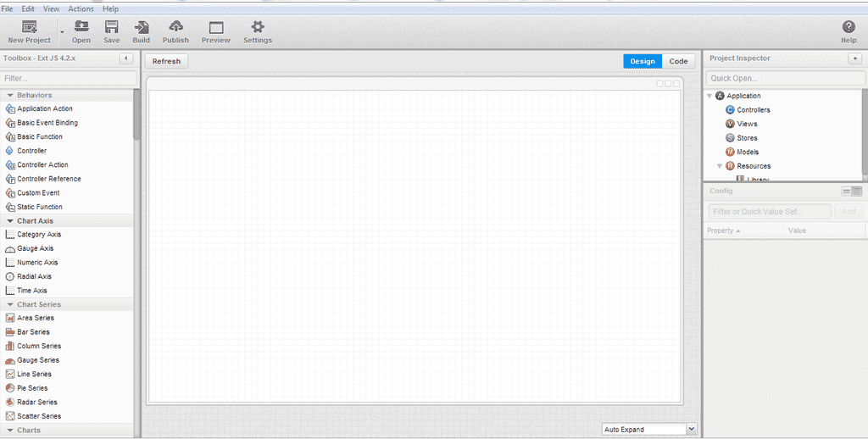The image size is (868, 439).
Task: Click the toolbox scrollbar
Action: (136, 114)
